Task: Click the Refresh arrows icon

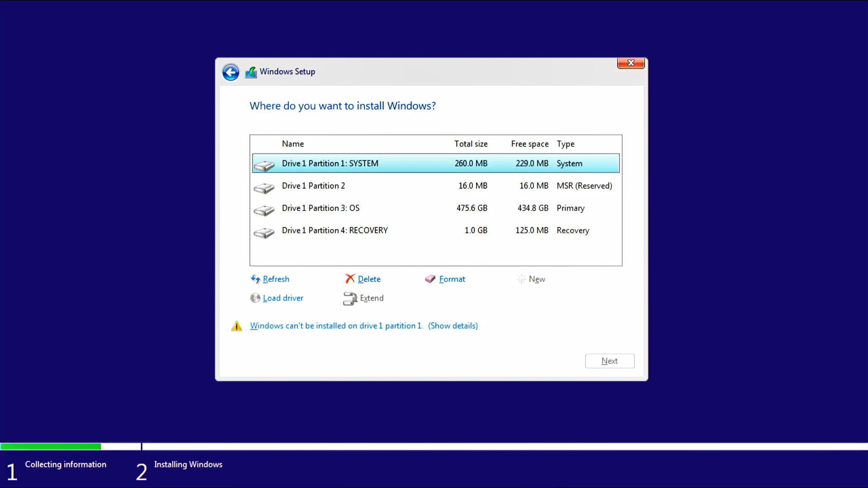Action: 255,279
